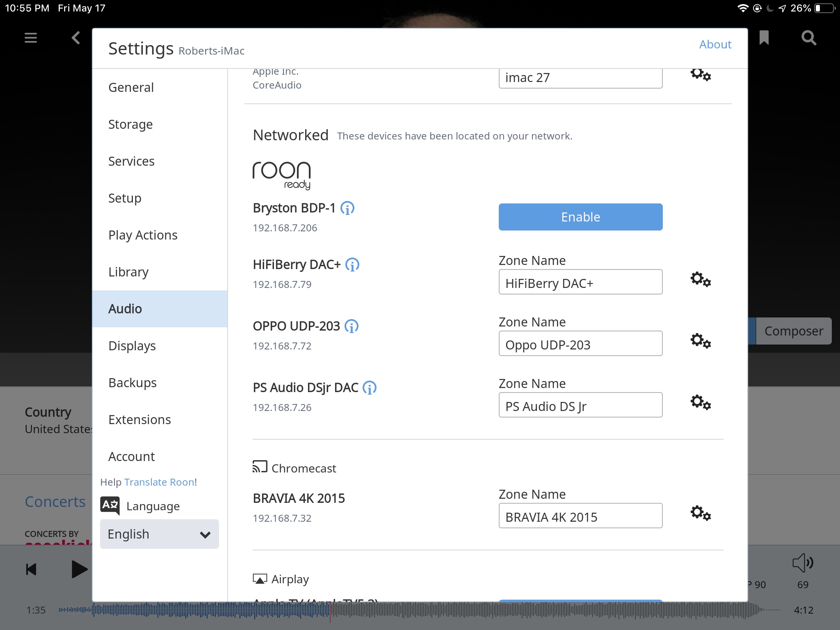
Task: Click IP address 192.168.7.206
Action: click(x=285, y=228)
